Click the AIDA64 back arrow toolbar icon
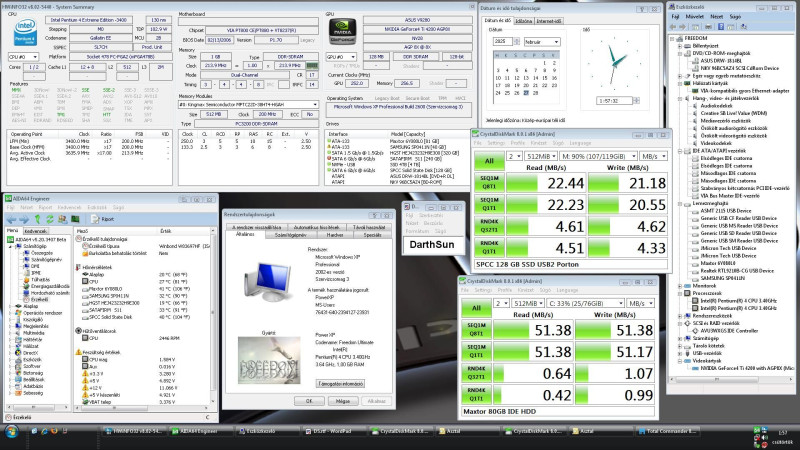Viewport: 800px width, 450px height. (x=11, y=219)
